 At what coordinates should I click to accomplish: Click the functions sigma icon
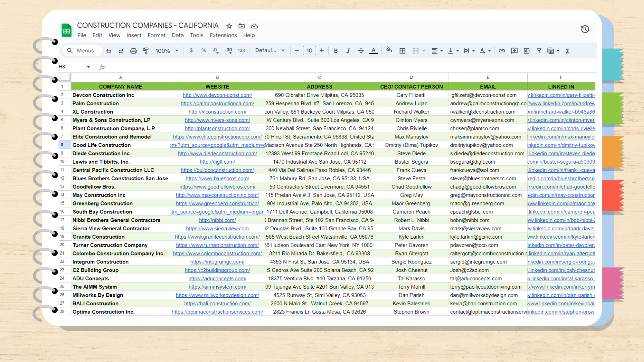pyautogui.click(x=568, y=51)
